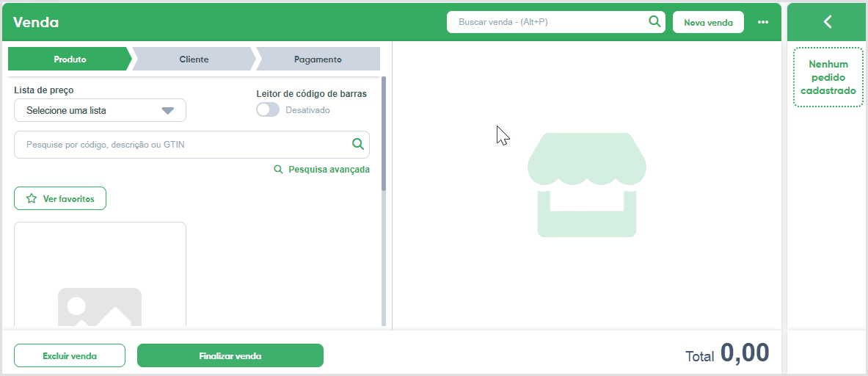Click the product search magnifier icon
868x376 pixels.
(358, 145)
